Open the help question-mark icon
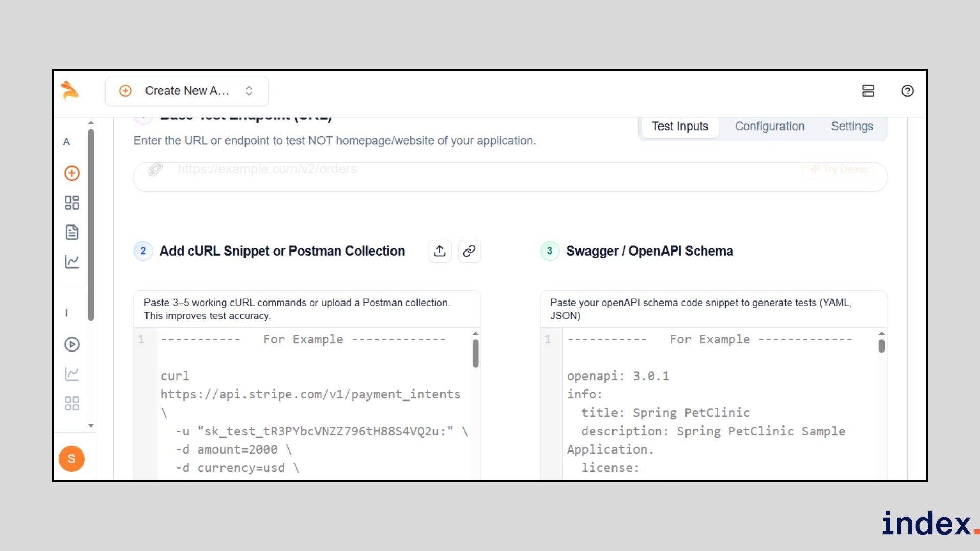Viewport: 980px width, 551px height. 908,91
